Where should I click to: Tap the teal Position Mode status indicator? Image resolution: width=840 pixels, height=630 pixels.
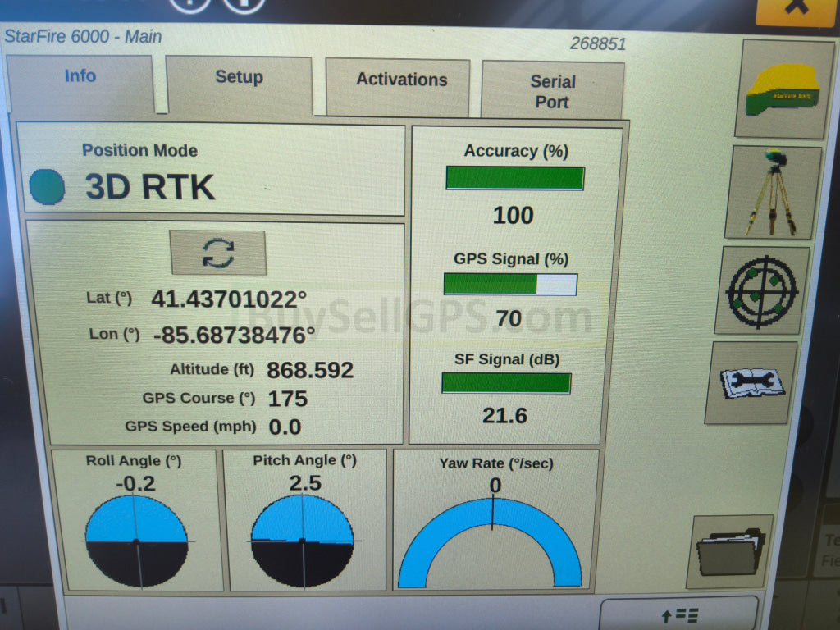click(47, 186)
